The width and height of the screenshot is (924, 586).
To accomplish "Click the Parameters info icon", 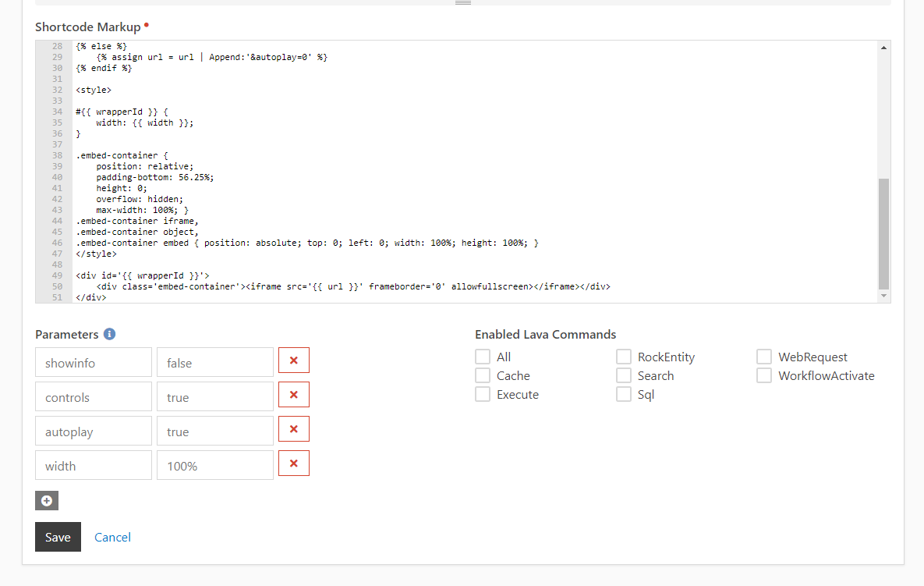I will click(x=110, y=334).
